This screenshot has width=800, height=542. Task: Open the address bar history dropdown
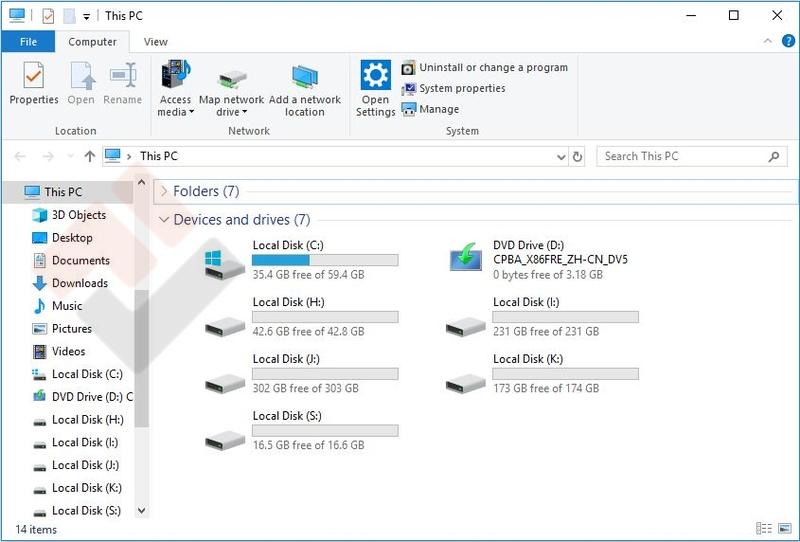click(560, 157)
